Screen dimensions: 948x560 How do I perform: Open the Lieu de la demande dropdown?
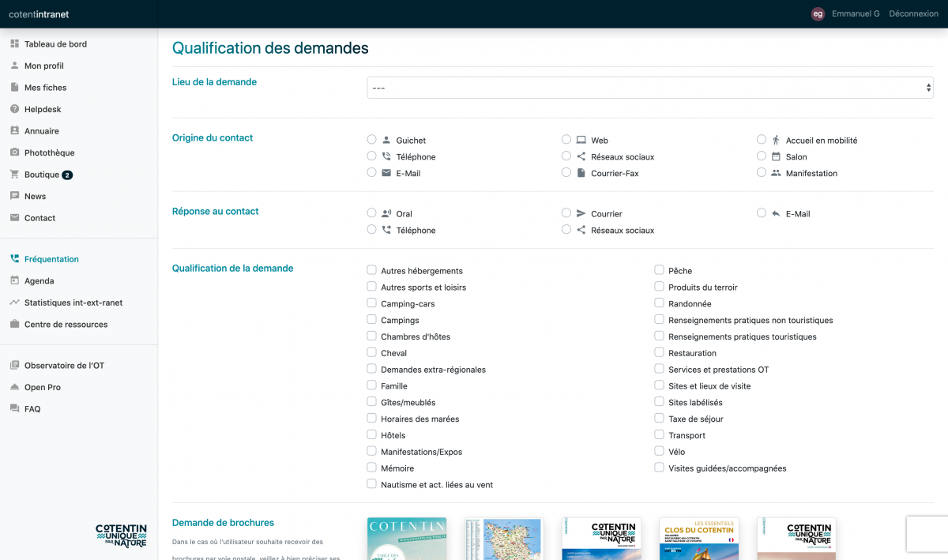click(x=649, y=88)
